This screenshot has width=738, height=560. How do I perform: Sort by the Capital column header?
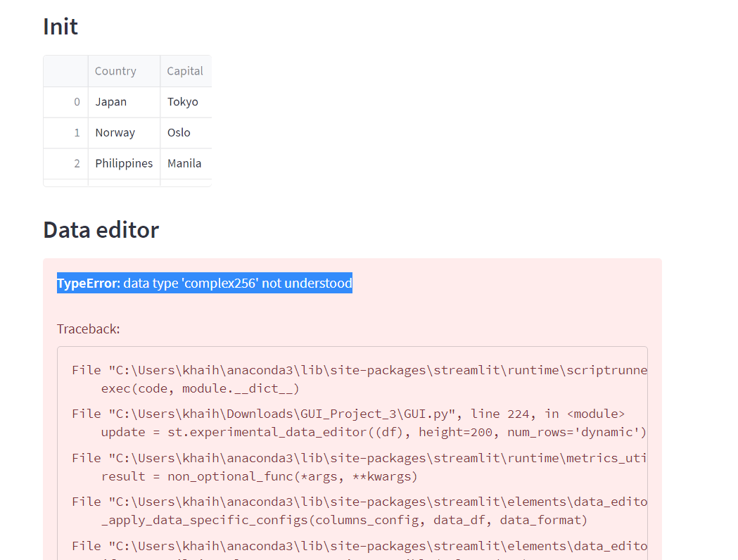coord(185,71)
